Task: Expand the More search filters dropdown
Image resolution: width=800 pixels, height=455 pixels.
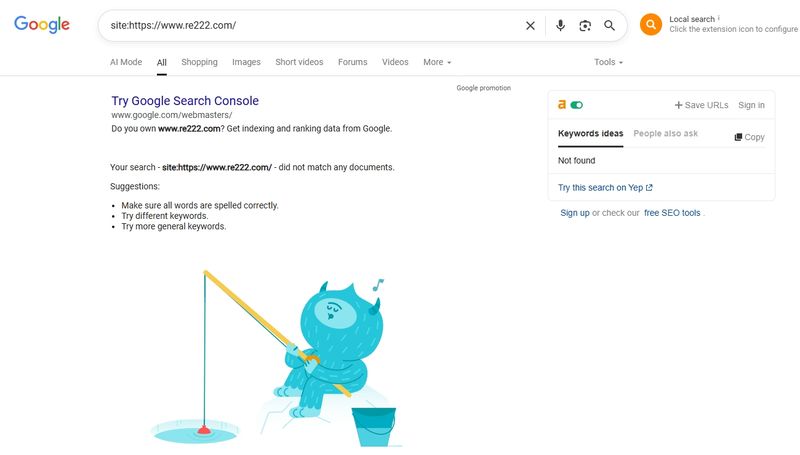Action: (x=437, y=62)
